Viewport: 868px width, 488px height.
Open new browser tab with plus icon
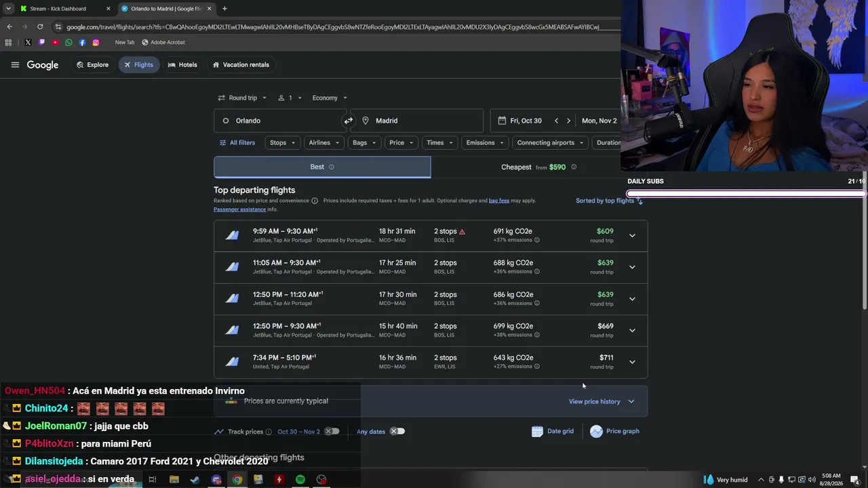point(224,9)
